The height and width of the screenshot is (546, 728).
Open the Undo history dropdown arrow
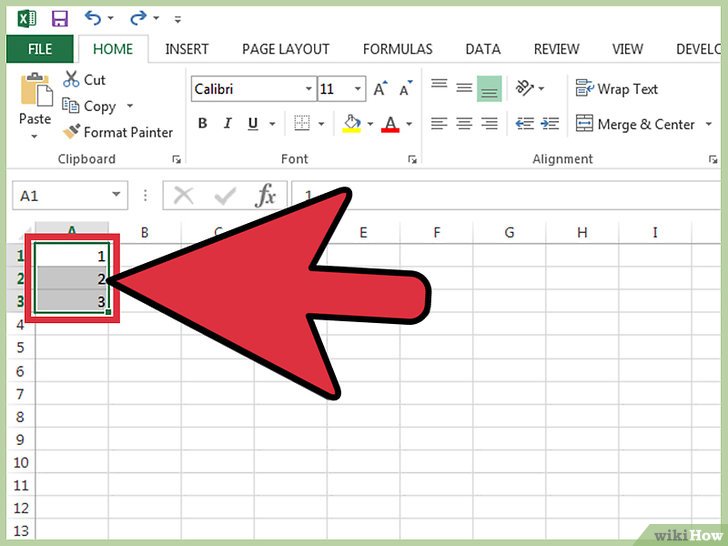[x=110, y=18]
